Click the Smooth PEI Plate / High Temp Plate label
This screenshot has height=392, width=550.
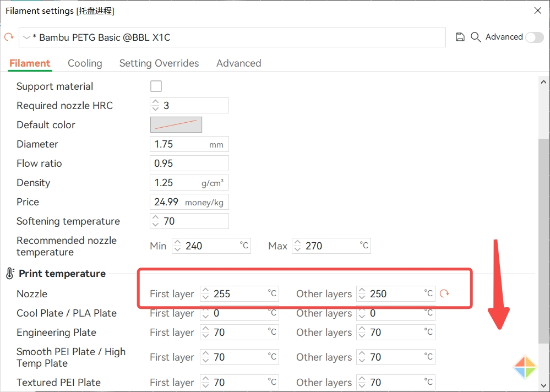pos(71,357)
